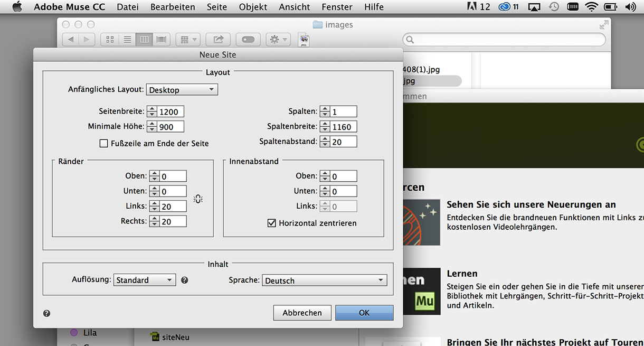Click the Spaltenabstand stepper arrows
644x346 pixels.
(x=325, y=142)
